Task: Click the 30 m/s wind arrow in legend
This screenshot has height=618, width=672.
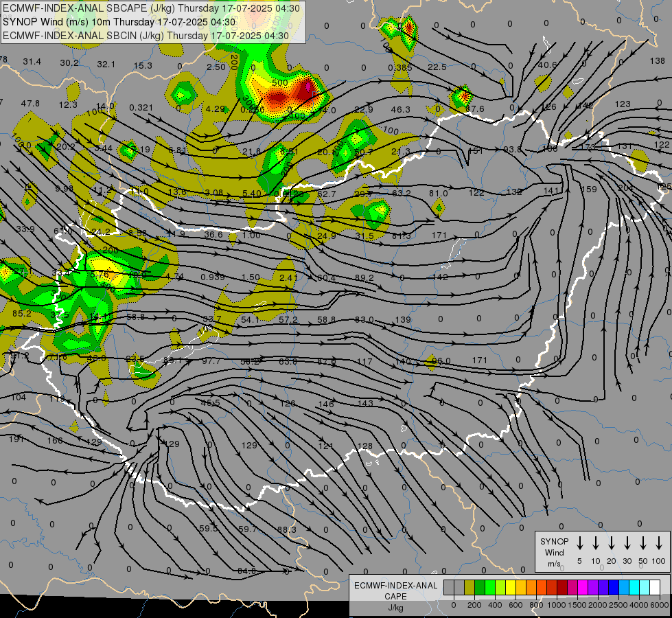Action: pos(627,543)
